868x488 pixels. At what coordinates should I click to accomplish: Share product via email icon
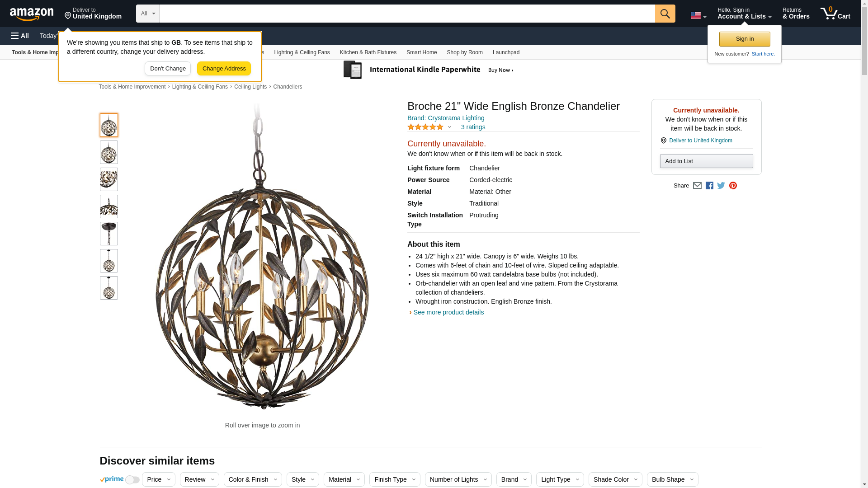tap(697, 186)
